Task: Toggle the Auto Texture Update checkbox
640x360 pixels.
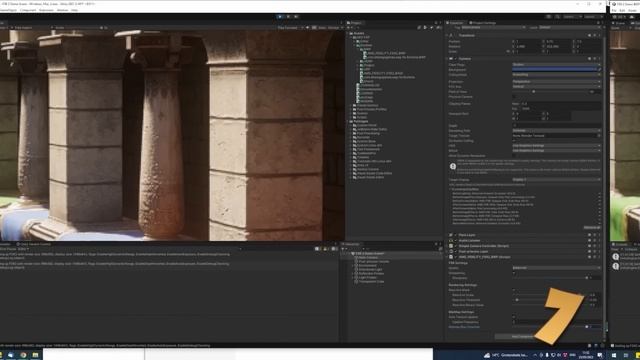Action: (514, 317)
